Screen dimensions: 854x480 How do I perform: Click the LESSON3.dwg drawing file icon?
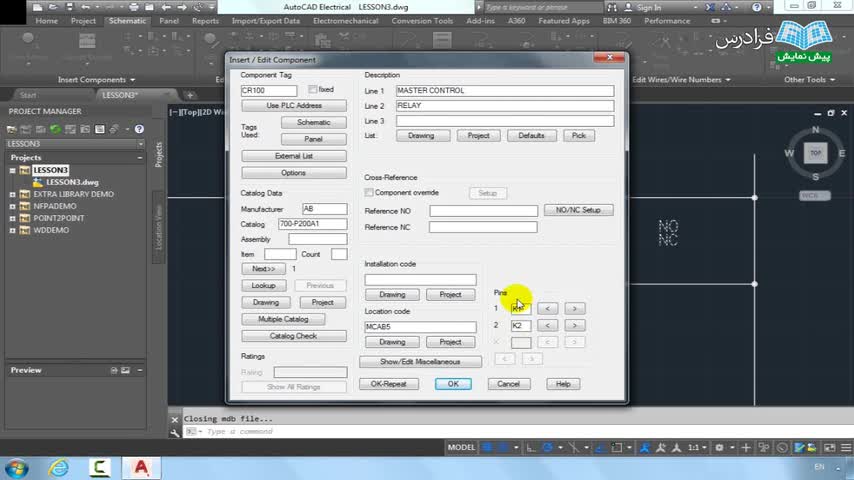38,183
